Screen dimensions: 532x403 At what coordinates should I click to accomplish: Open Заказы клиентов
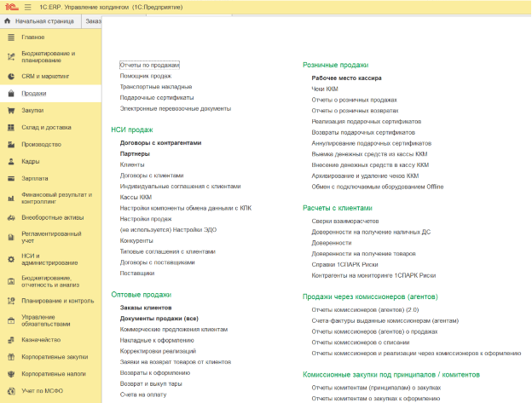pyautogui.click(x=146, y=308)
